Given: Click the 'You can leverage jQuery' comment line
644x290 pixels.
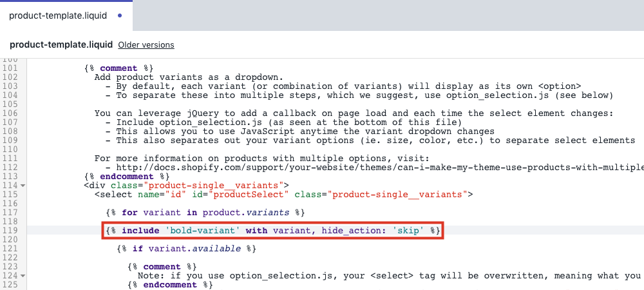Looking at the screenshot, I should [x=354, y=113].
